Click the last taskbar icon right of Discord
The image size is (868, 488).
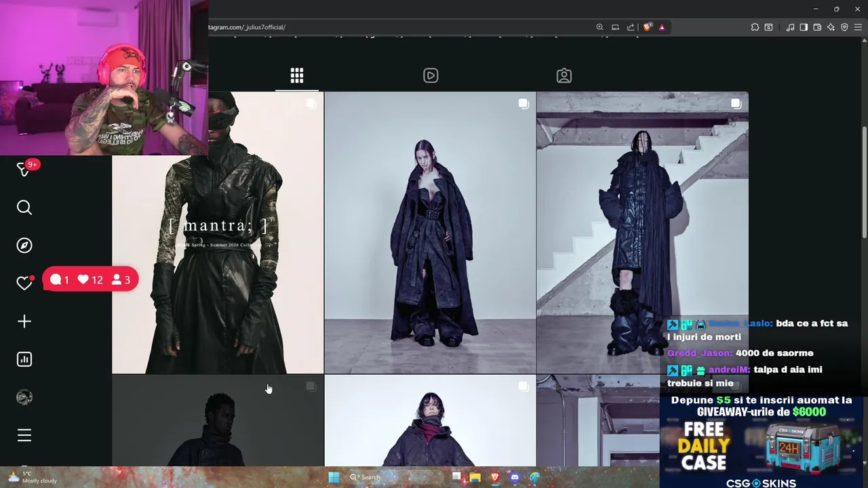point(534,477)
